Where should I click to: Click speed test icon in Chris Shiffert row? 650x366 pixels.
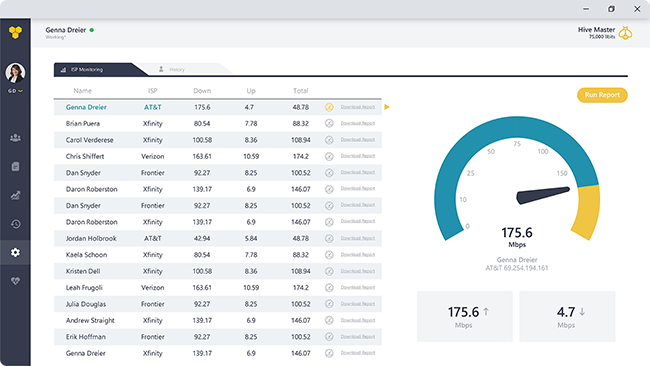[329, 156]
